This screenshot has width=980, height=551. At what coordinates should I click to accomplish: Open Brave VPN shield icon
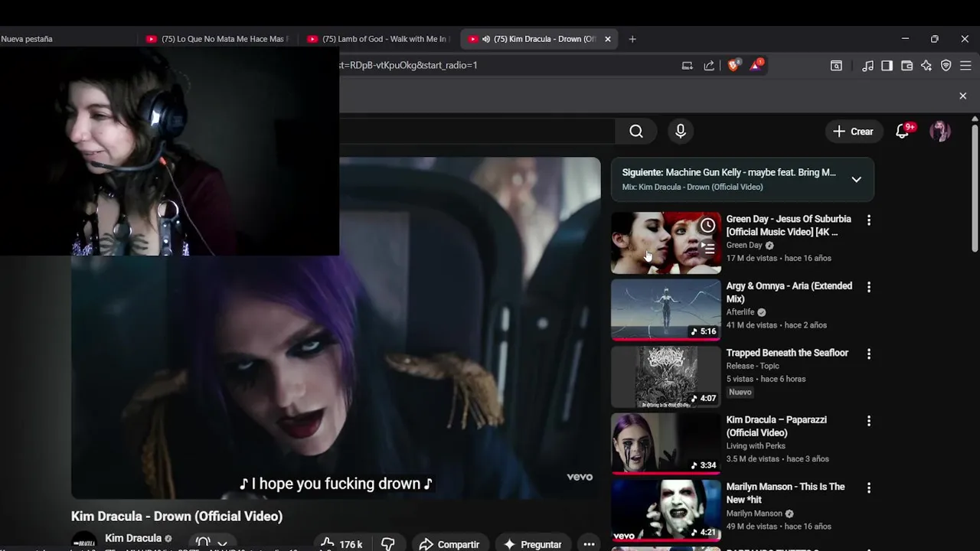[946, 66]
